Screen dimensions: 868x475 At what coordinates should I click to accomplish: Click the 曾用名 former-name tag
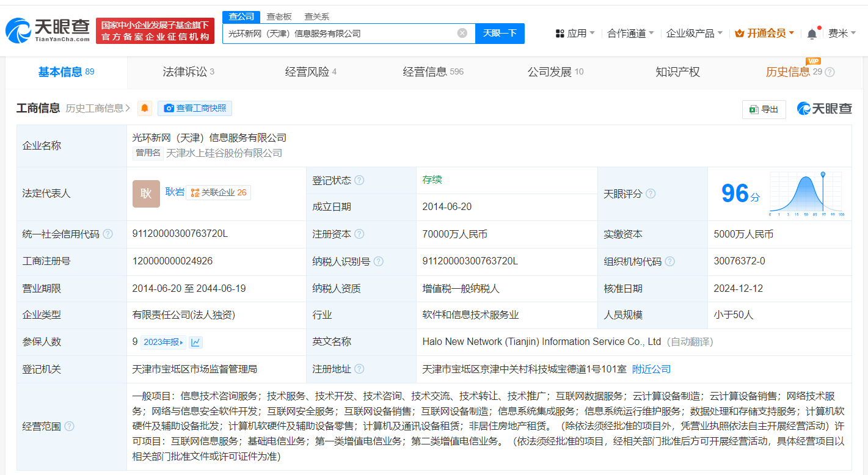[148, 153]
